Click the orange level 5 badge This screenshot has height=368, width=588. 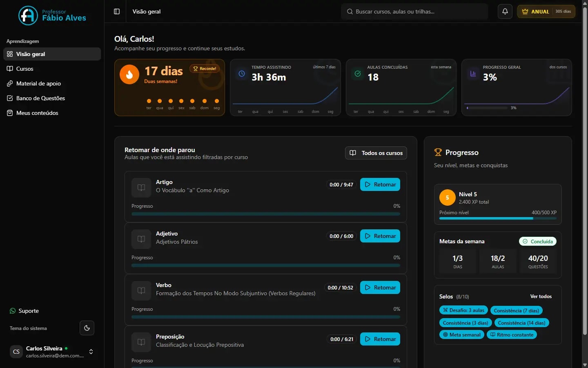tap(448, 197)
